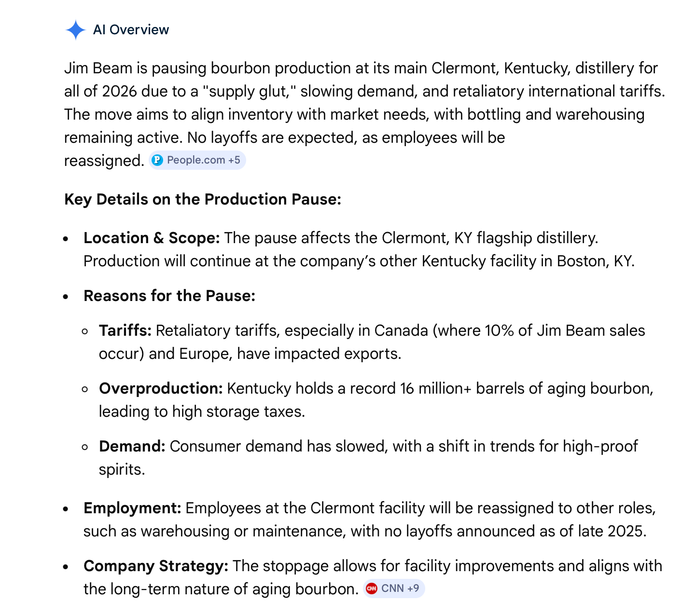
Task: Click the bullet beside Location & Scope
Action: [66, 239]
